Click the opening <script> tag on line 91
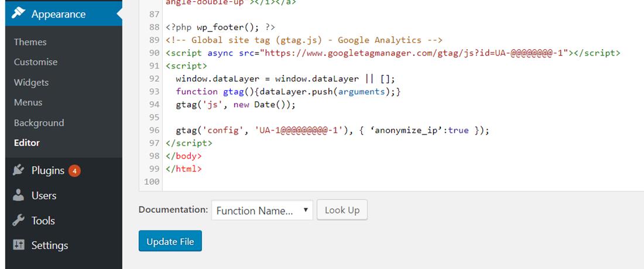This screenshot has height=269, width=644. (x=186, y=65)
